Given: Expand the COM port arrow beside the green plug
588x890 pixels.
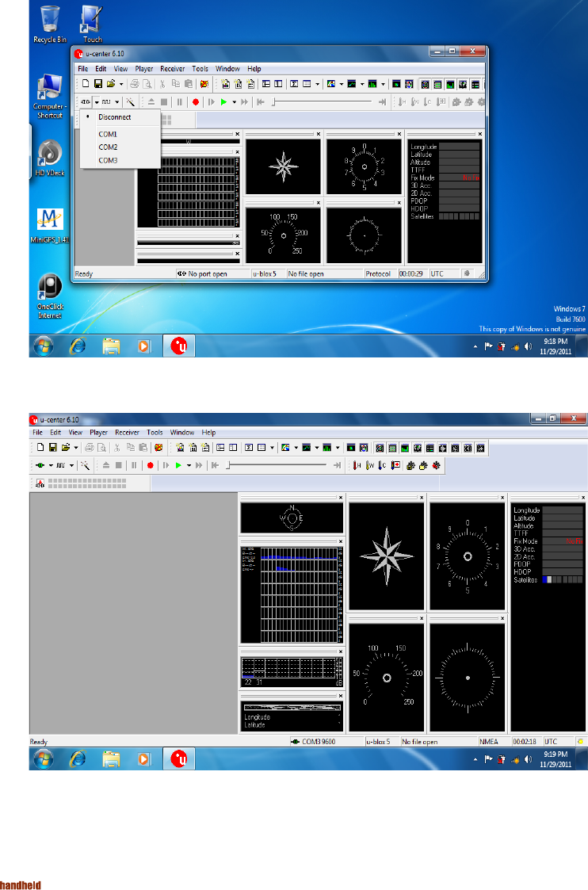Looking at the screenshot, I should [x=51, y=466].
